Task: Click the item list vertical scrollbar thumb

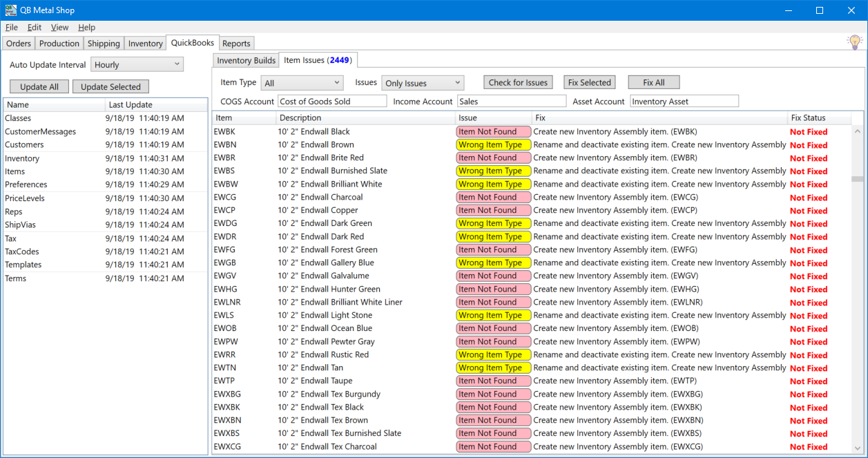Action: (x=856, y=178)
